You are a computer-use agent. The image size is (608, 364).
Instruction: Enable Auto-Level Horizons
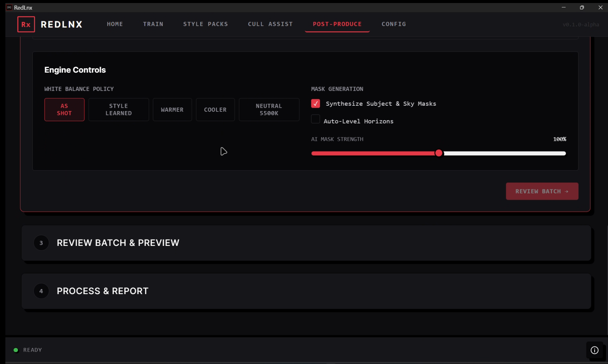point(315,119)
